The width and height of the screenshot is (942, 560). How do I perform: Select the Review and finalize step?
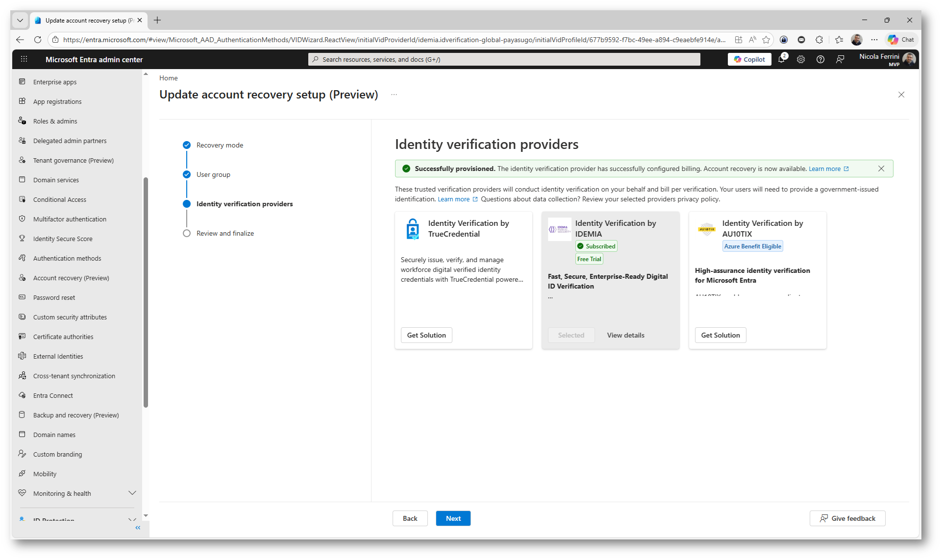[225, 233]
